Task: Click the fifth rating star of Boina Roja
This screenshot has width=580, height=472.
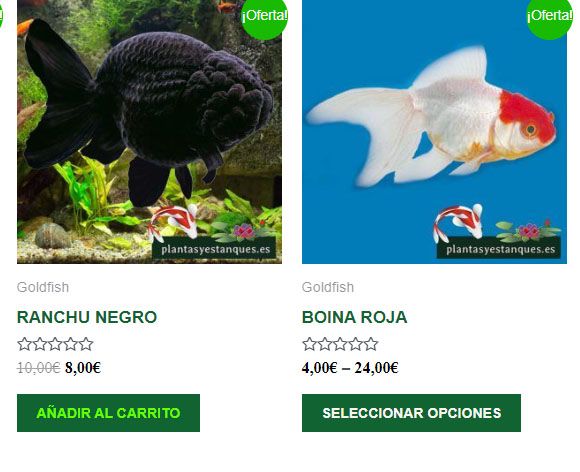Action: click(x=371, y=344)
